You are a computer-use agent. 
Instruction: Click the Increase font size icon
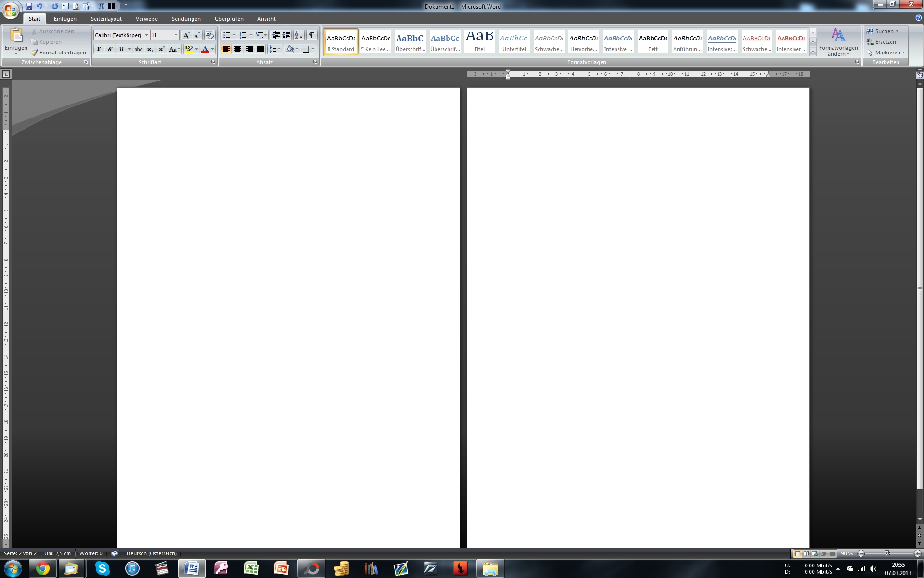pos(186,35)
